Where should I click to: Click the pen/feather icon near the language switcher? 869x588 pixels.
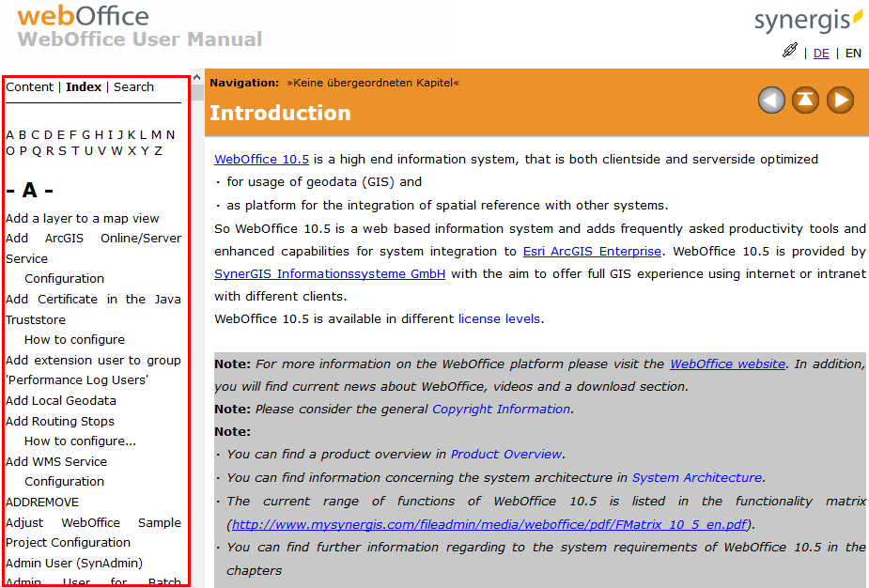[x=789, y=50]
